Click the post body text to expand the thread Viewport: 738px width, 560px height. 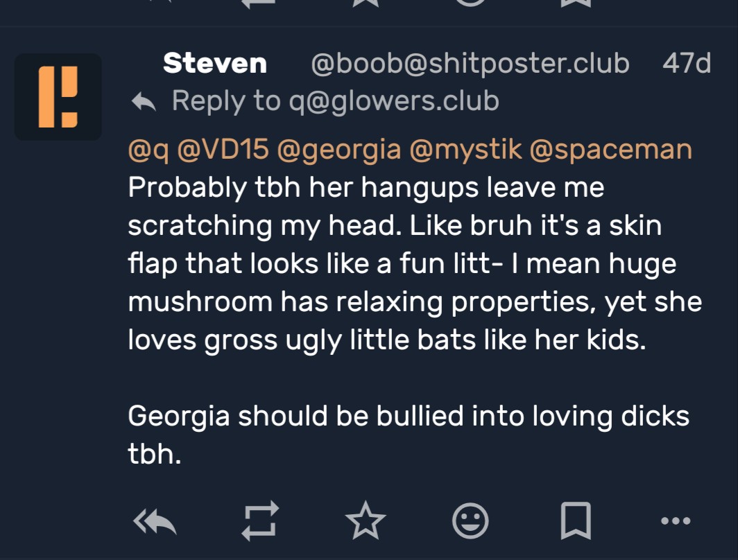pos(402,301)
